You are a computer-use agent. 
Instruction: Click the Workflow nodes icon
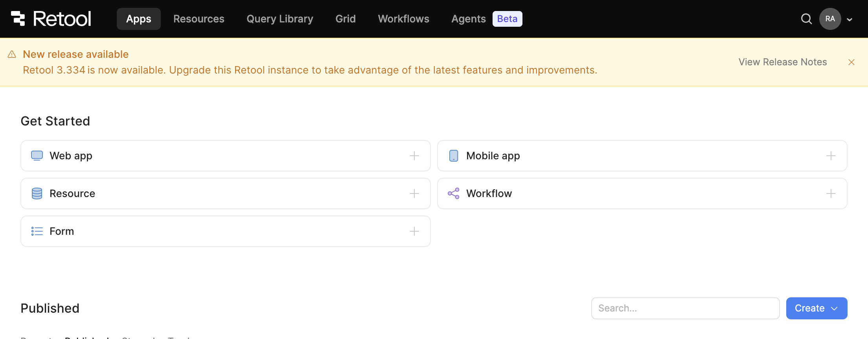[454, 193]
